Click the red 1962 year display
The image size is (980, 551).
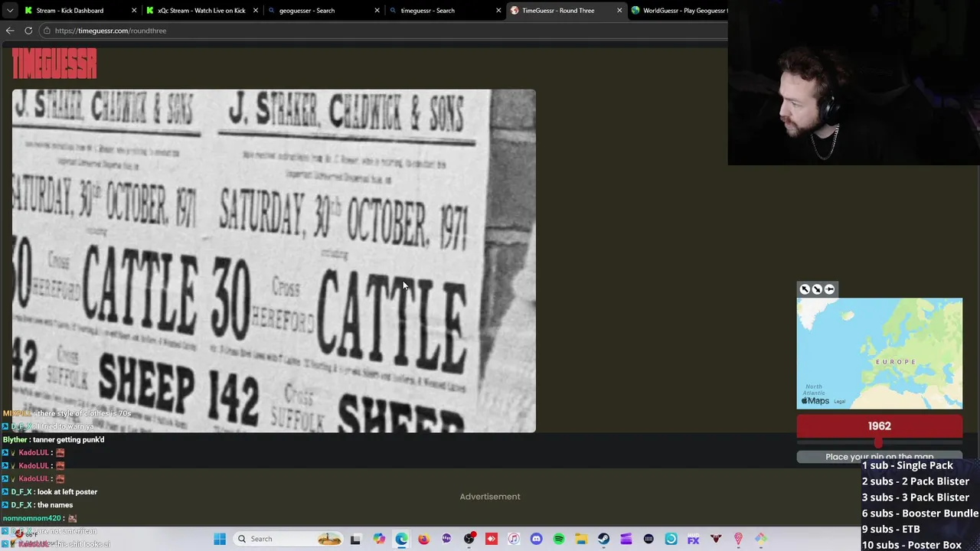(x=879, y=426)
